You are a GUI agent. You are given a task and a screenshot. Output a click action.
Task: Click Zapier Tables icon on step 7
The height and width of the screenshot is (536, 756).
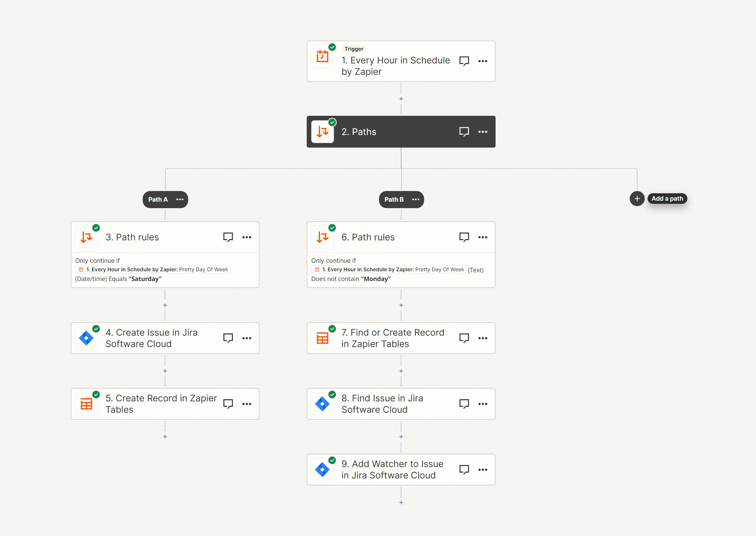click(322, 338)
